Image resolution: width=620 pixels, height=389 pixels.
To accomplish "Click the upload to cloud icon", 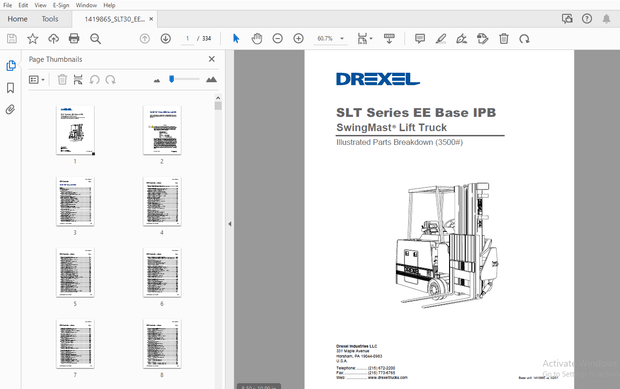I will tap(53, 38).
